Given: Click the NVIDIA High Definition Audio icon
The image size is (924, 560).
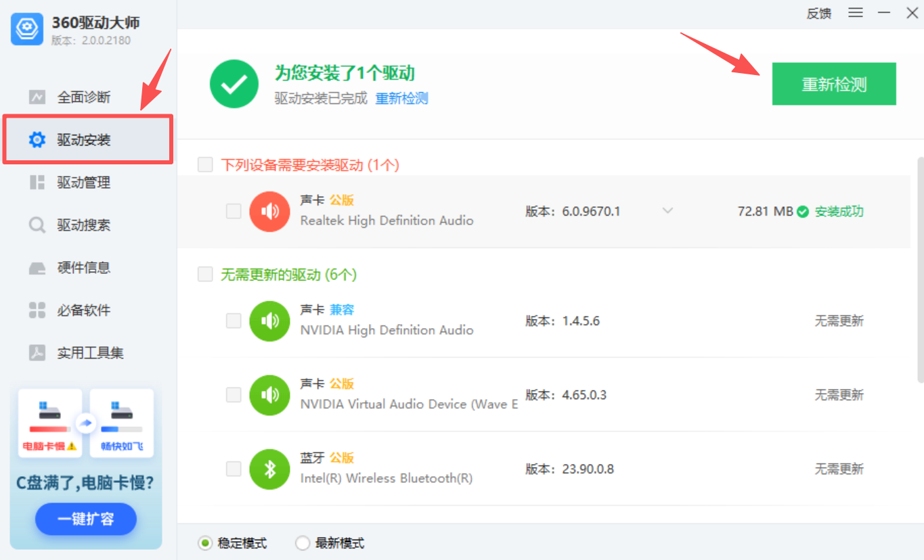Looking at the screenshot, I should pos(269,321).
